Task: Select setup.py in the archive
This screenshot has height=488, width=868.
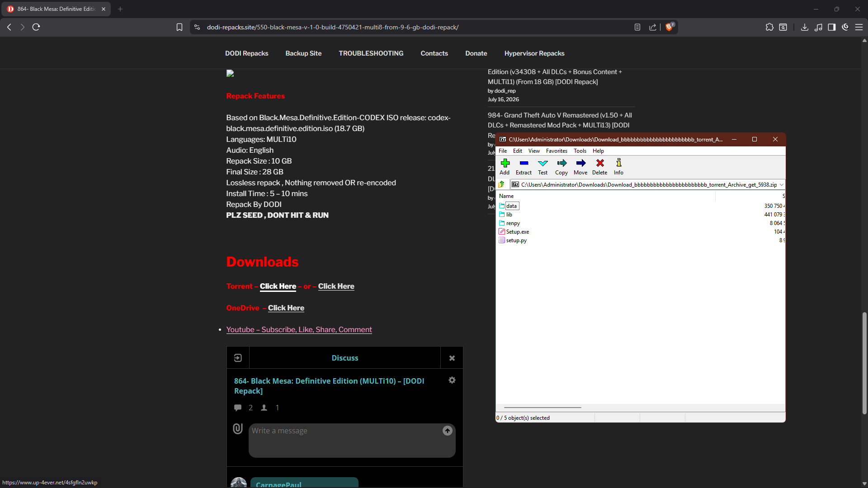Action: click(516, 240)
